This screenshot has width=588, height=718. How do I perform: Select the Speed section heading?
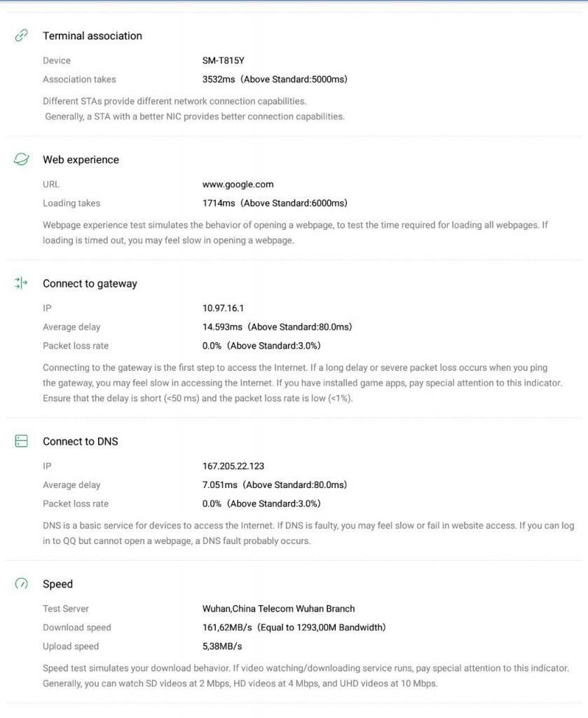click(x=57, y=584)
